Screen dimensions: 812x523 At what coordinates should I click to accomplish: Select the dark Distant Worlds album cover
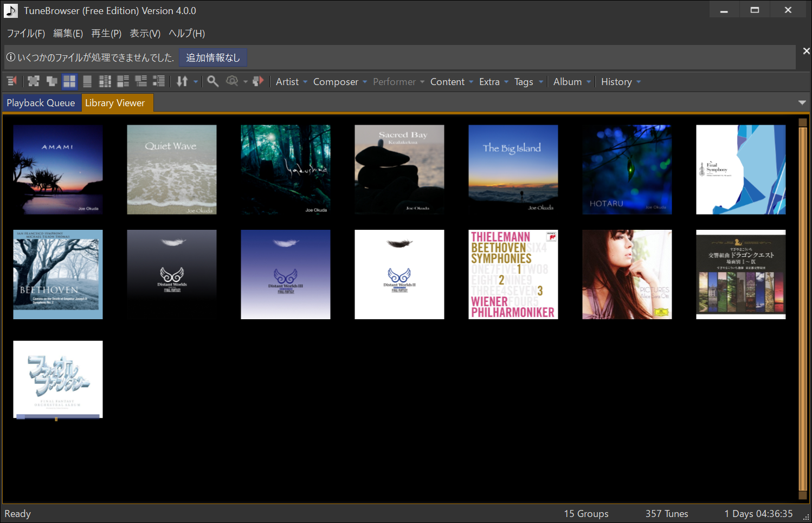click(172, 274)
